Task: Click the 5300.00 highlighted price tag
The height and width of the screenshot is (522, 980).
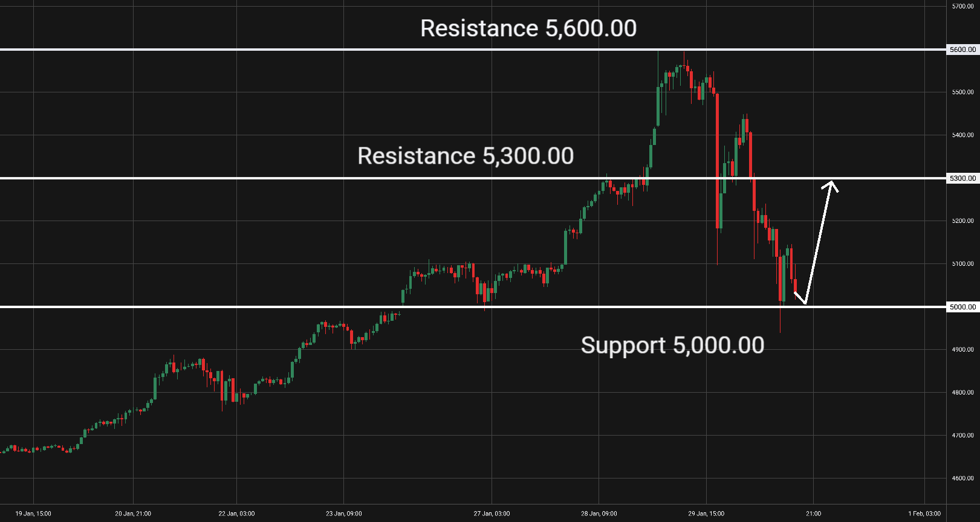Action: (962, 178)
